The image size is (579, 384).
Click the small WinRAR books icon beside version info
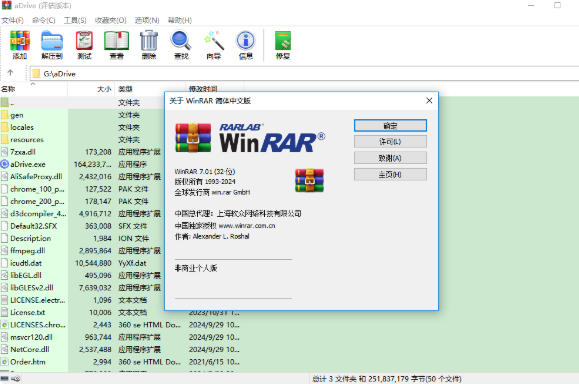pos(309,180)
